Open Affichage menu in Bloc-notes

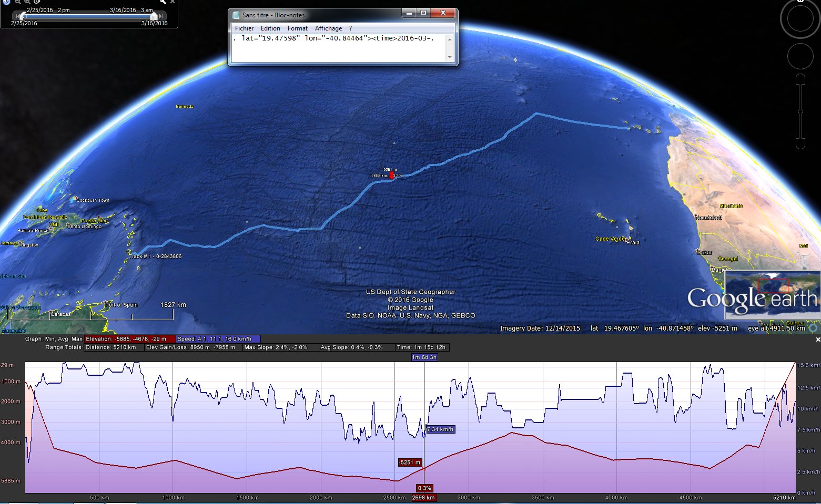(x=328, y=28)
